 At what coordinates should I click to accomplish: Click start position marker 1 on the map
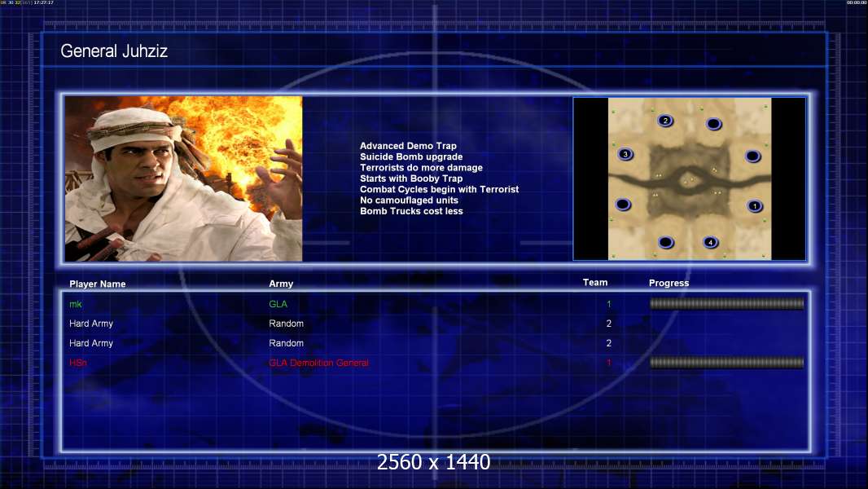point(755,206)
